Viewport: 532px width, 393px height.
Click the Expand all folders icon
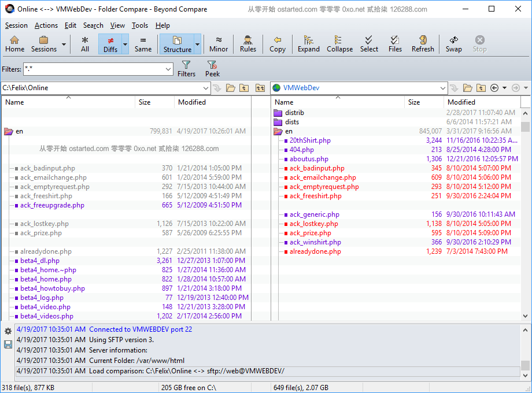pyautogui.click(x=308, y=44)
